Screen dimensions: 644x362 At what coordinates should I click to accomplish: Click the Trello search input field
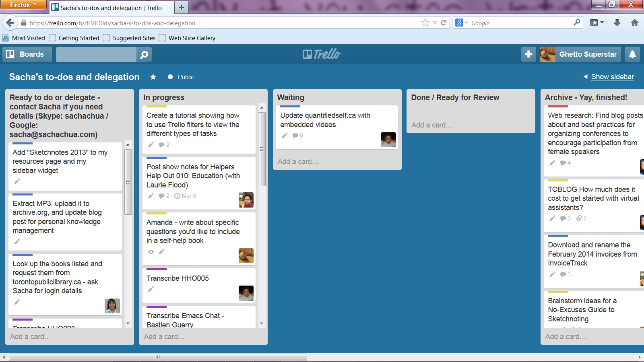pos(96,54)
